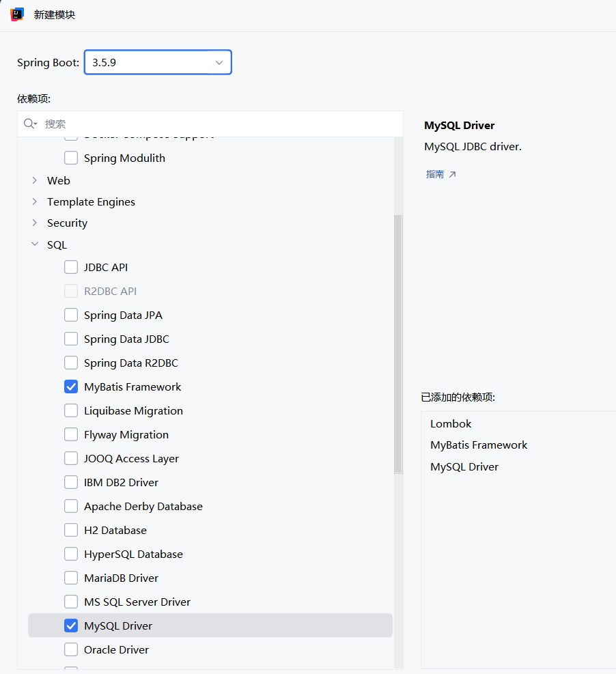Viewport: 616px width, 674px height.
Task: Check the Spring Data R2DBC checkbox
Action: pos(71,363)
